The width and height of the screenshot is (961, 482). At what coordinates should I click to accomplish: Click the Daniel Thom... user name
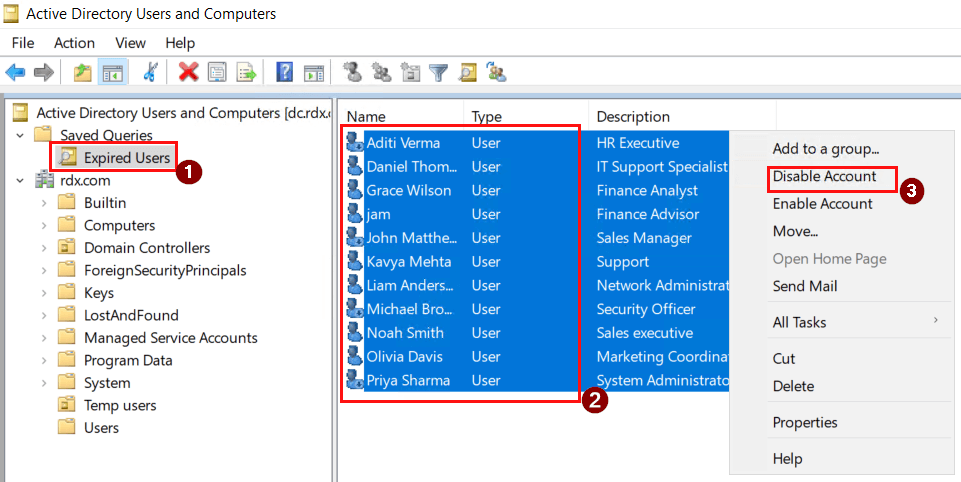(412, 167)
